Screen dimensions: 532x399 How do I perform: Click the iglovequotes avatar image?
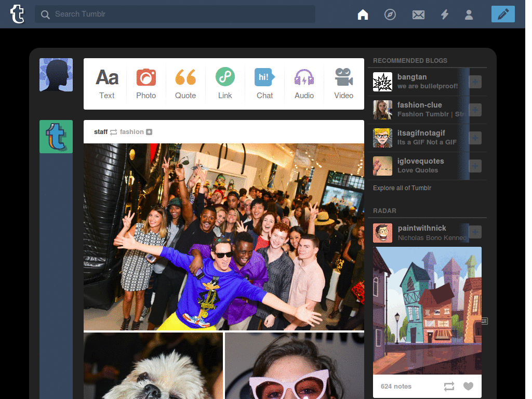pyautogui.click(x=382, y=166)
